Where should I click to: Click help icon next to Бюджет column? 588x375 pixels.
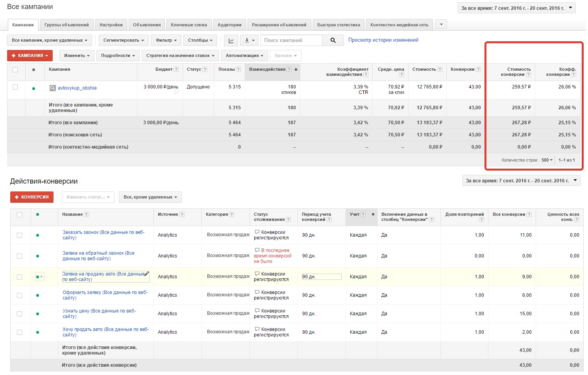[x=176, y=70]
